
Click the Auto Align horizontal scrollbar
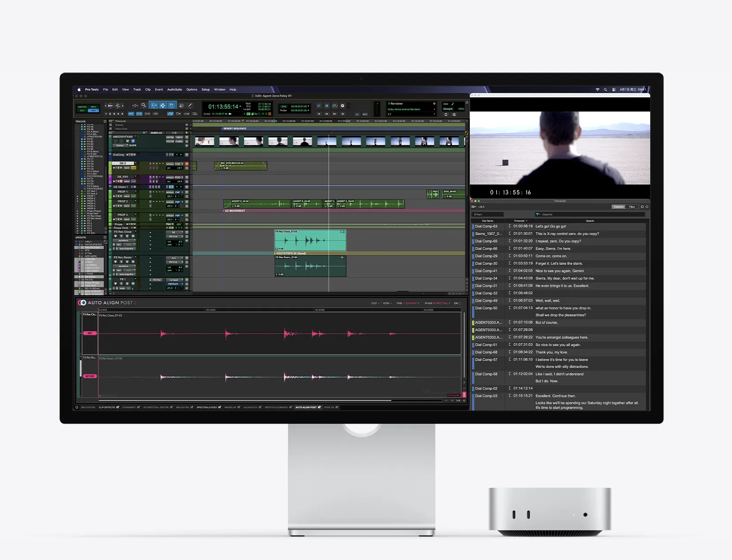tap(244, 401)
